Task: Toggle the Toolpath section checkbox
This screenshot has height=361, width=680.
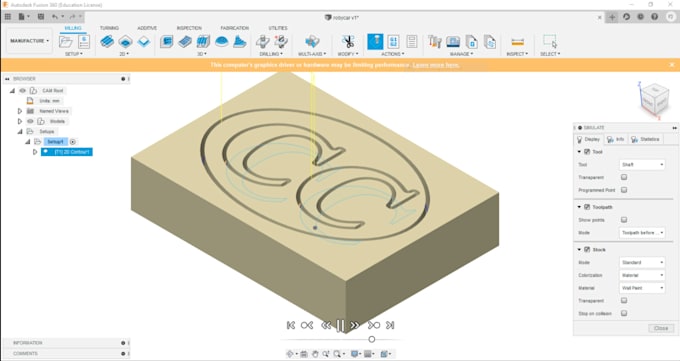Action: (587, 207)
